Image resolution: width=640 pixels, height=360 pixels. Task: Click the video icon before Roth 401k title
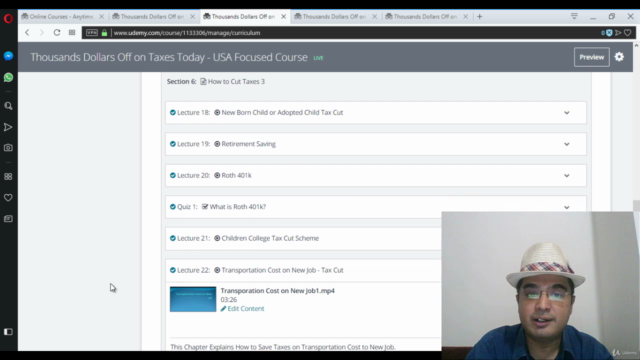point(217,176)
